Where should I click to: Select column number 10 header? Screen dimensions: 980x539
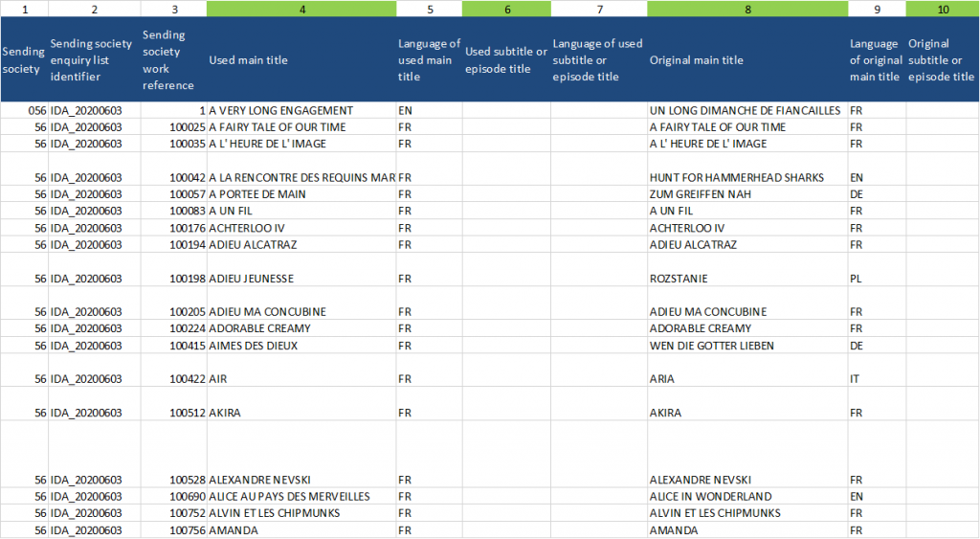(943, 9)
